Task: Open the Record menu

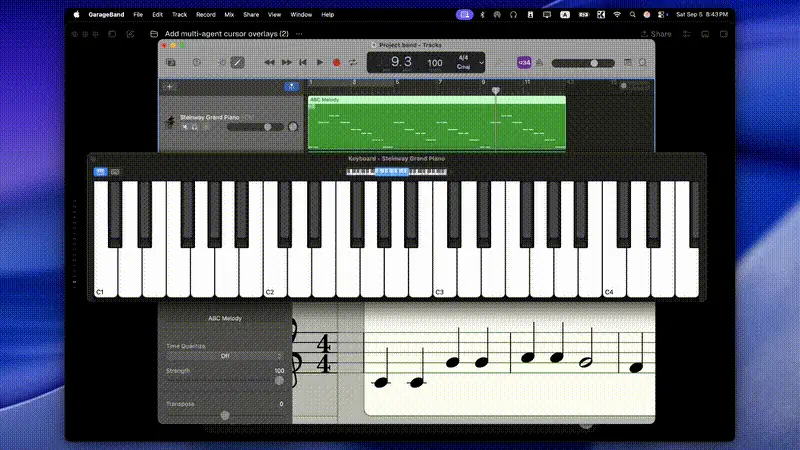Action: pyautogui.click(x=206, y=15)
